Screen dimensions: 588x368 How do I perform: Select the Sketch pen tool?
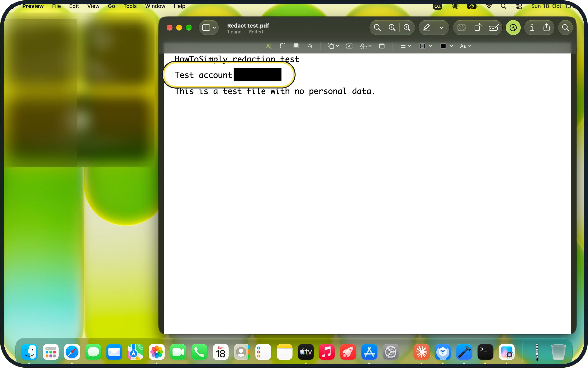pos(310,46)
